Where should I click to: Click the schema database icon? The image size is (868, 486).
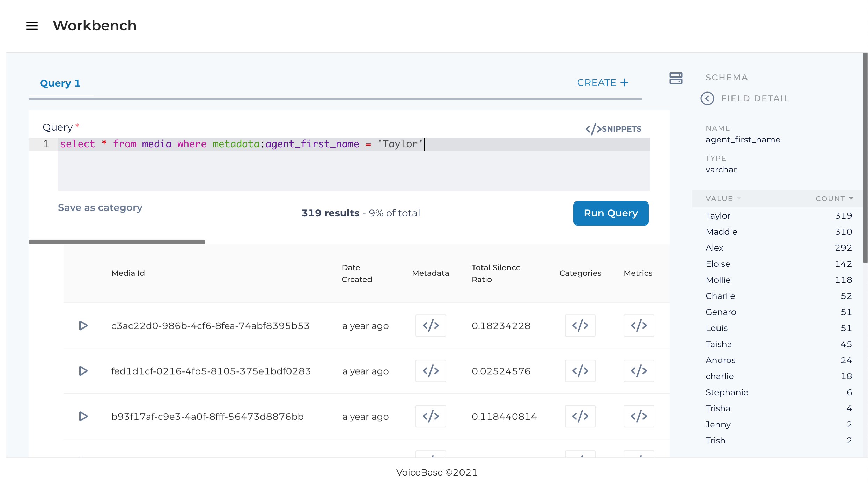[x=676, y=78]
